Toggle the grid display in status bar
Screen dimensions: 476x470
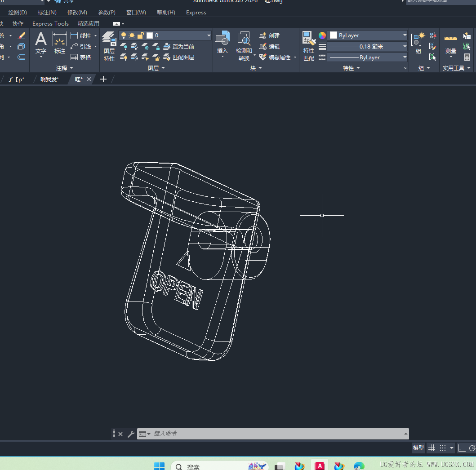tap(432, 448)
